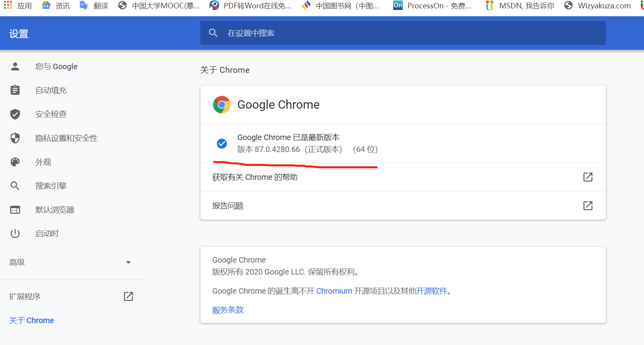Viewport: 644px width, 345px height.
Task: Click external-link icon beside 扩展程序
Action: 128,296
